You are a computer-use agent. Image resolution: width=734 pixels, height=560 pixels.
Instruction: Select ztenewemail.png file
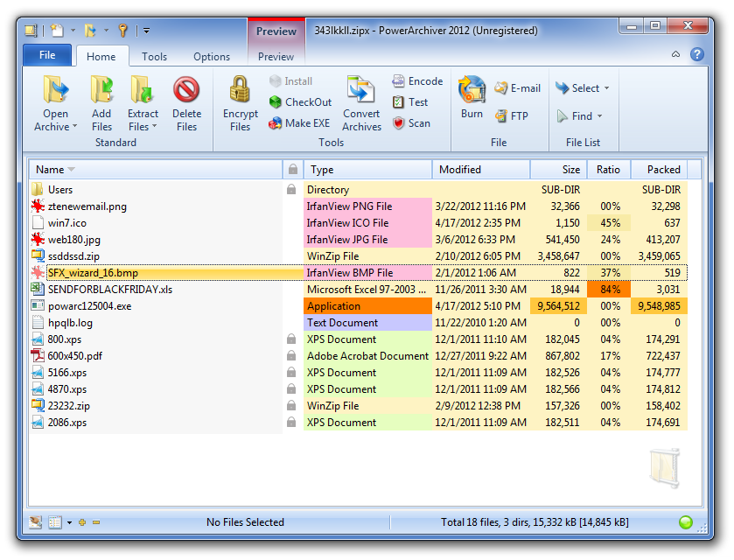point(358,206)
